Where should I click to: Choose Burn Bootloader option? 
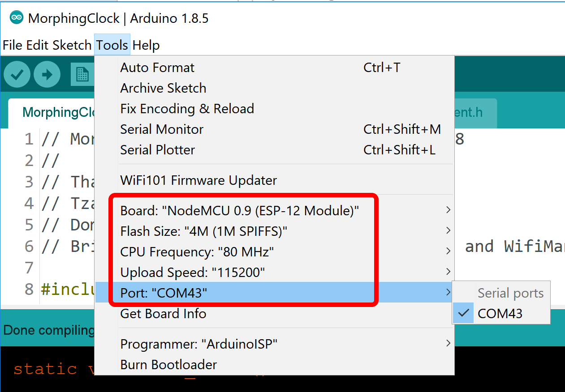click(168, 365)
